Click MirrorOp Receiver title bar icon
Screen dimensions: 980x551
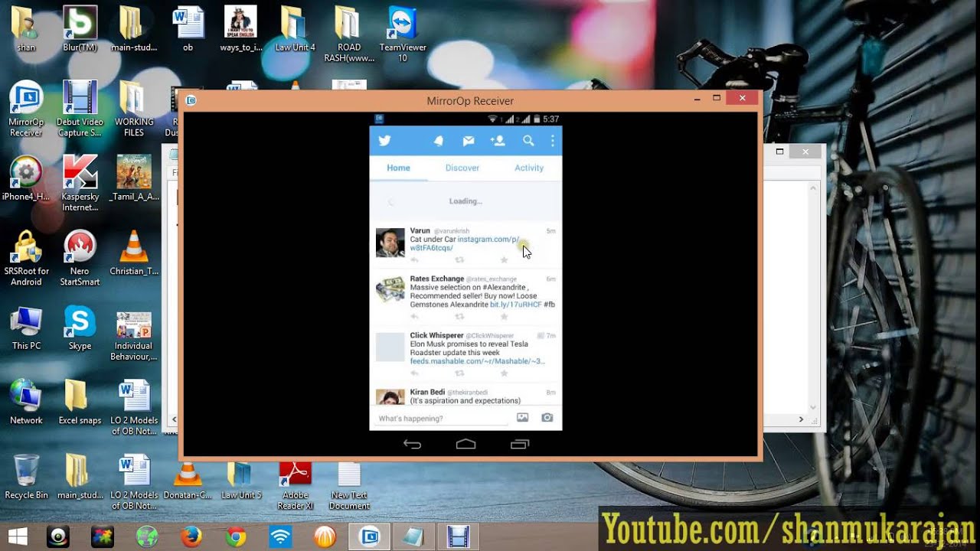coord(191,100)
